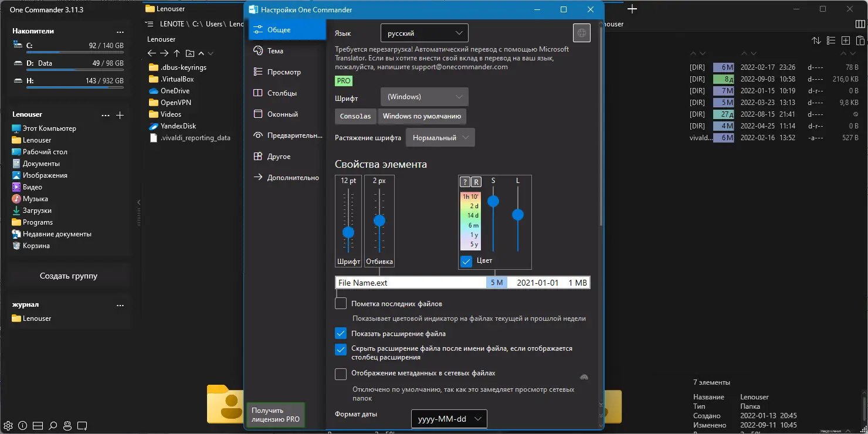Go back with the left arrow
This screenshot has height=434, width=868.
pyautogui.click(x=152, y=53)
